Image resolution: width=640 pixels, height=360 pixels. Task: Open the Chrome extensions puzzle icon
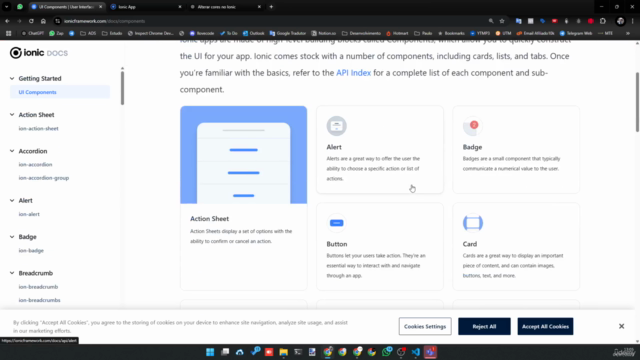603,21
